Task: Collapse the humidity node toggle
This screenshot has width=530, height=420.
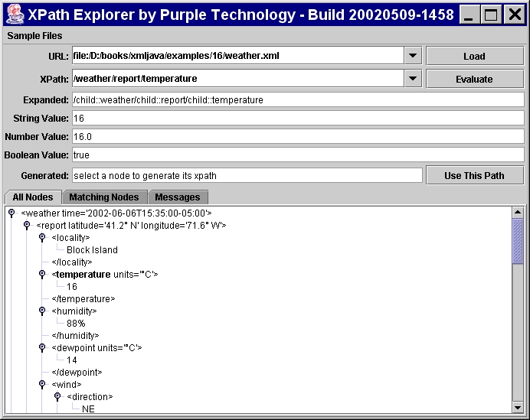Action: click(x=42, y=311)
